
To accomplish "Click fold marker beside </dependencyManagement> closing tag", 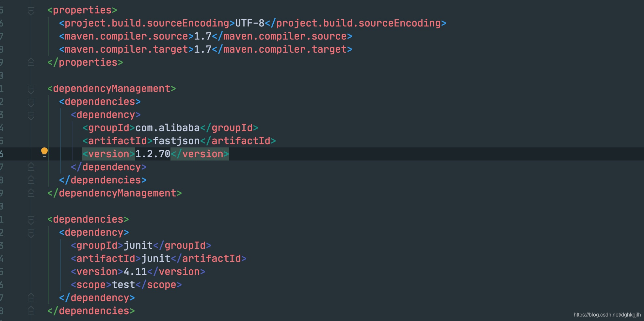I will click(31, 193).
